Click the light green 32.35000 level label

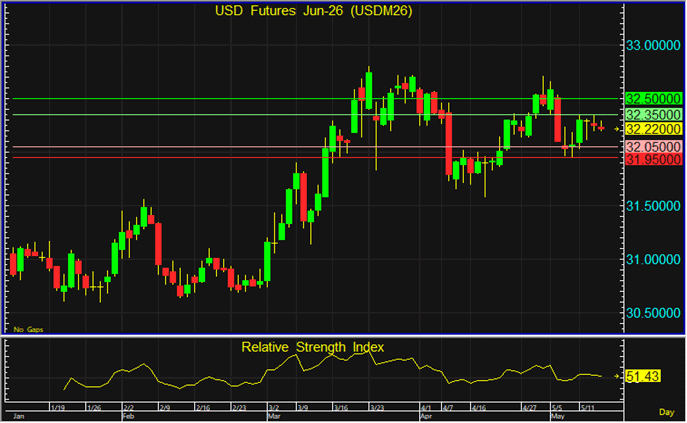coord(653,115)
